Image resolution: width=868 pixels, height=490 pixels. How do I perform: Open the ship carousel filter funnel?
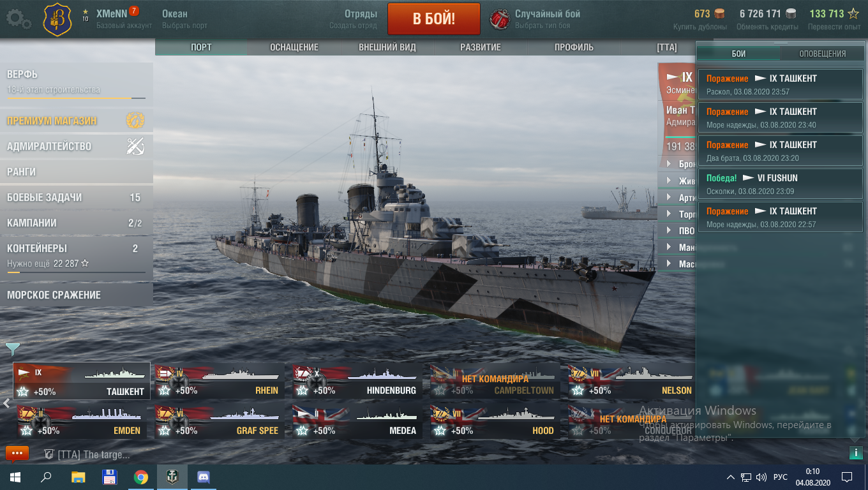tap(12, 349)
